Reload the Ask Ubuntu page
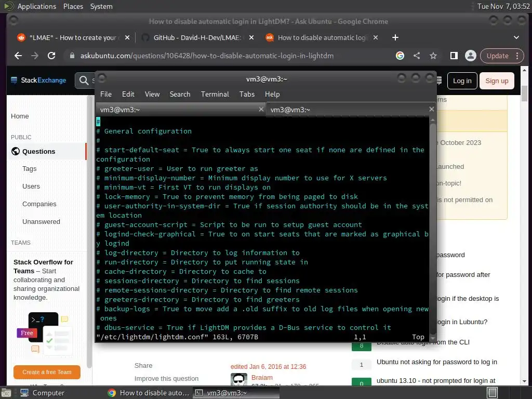532x399 pixels. 51,56
